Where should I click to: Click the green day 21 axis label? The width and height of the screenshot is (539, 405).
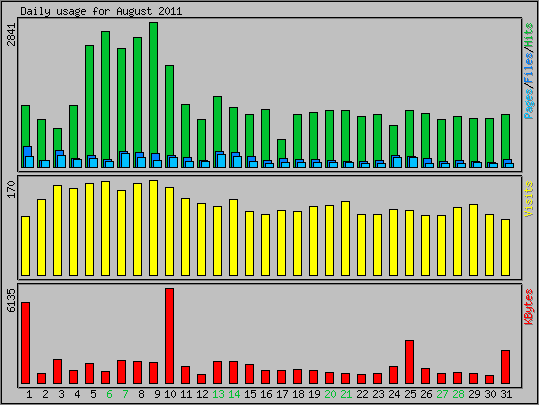346,394
